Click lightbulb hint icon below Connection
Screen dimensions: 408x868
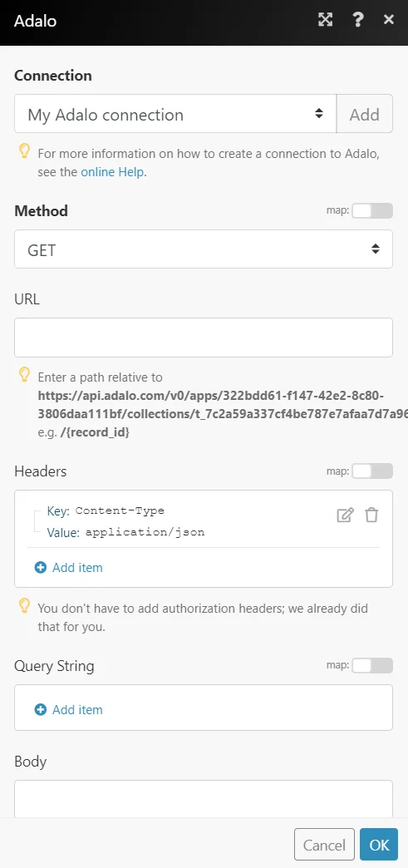point(24,151)
